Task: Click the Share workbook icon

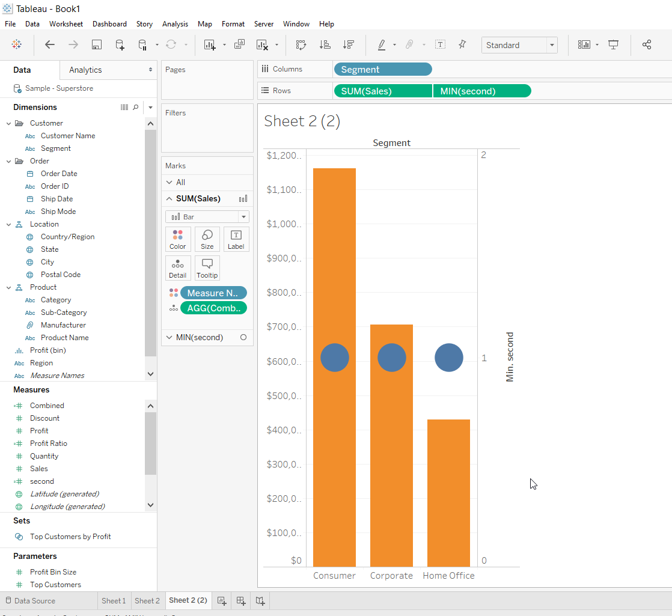Action: pyautogui.click(x=647, y=44)
